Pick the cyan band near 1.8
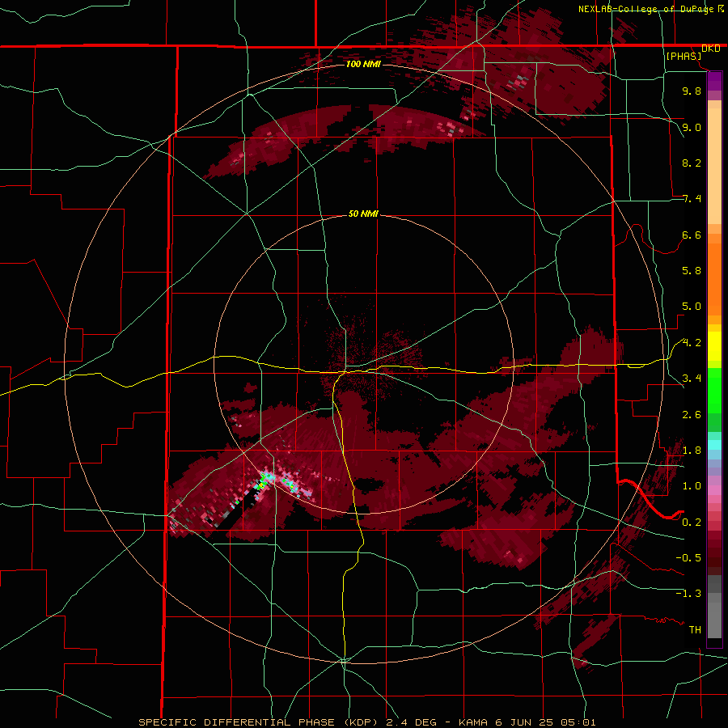This screenshot has width=728, height=728. pyautogui.click(x=714, y=445)
